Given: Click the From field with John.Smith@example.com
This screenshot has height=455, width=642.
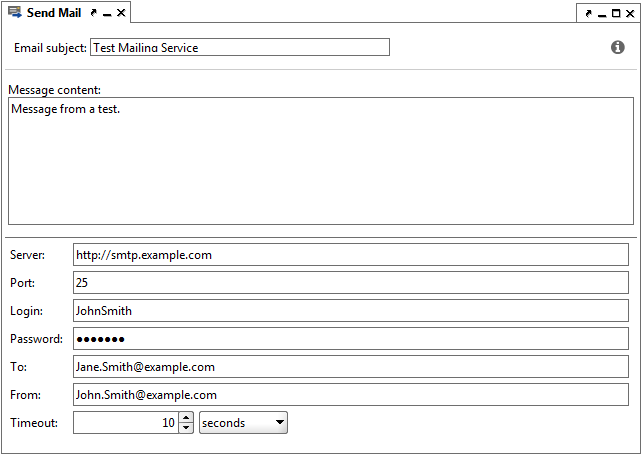Looking at the screenshot, I should (351, 395).
